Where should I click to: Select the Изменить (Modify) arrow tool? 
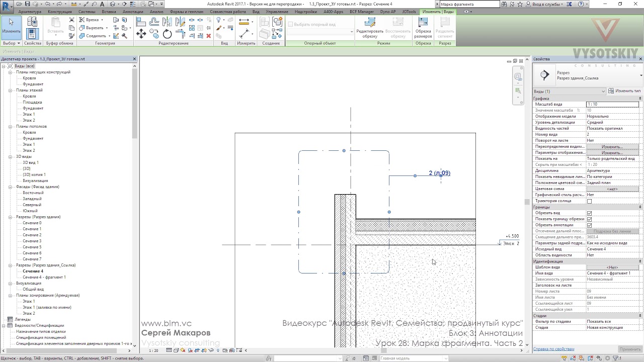11,27
